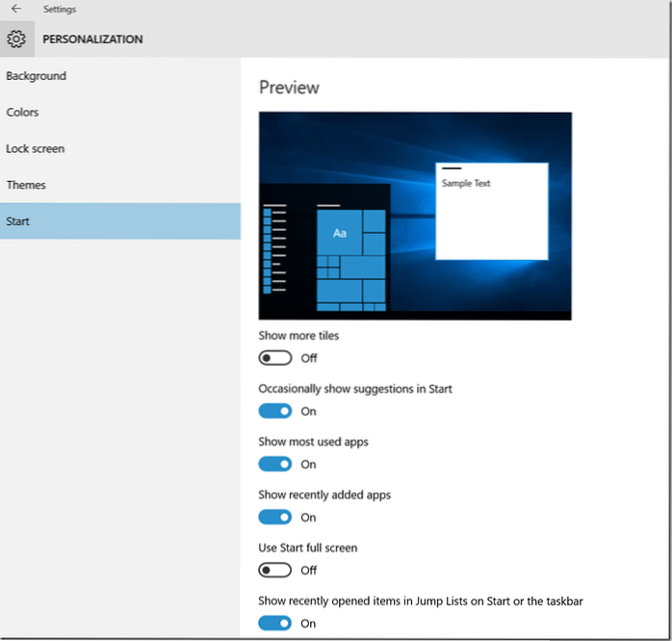Click the PERSONALIZATION header text
The width and height of the screenshot is (672, 641).
pos(92,39)
